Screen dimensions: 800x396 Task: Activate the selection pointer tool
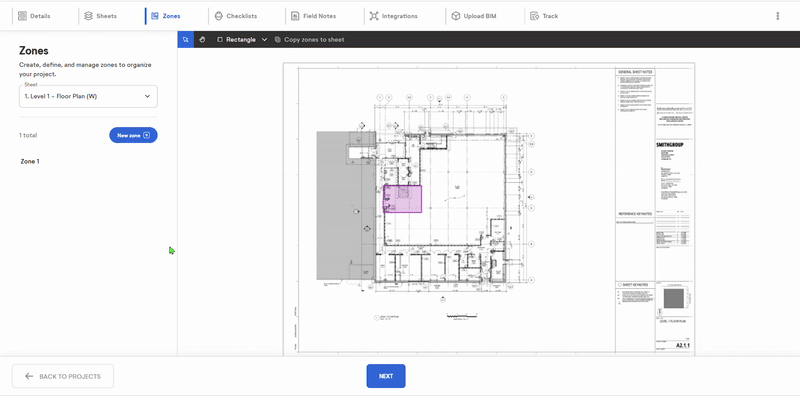[x=186, y=39]
